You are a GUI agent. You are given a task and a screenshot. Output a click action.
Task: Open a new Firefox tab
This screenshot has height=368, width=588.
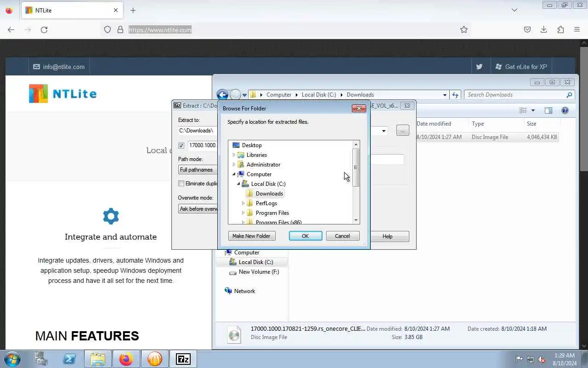[x=133, y=10]
